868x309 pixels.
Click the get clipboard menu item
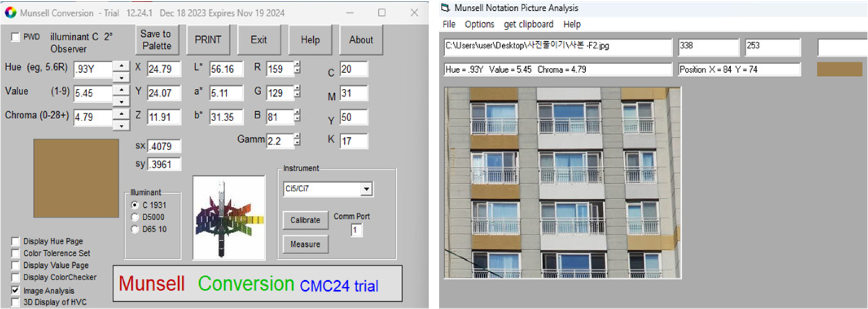point(528,24)
